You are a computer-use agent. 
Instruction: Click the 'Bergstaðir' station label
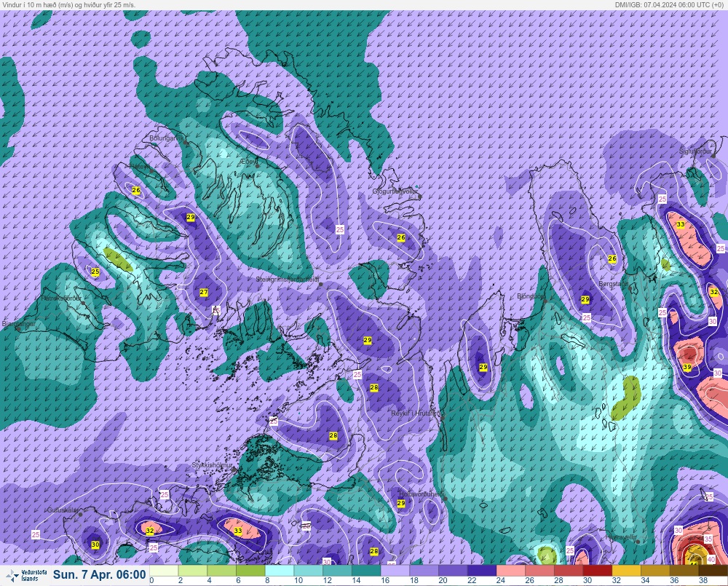pyautogui.click(x=613, y=283)
